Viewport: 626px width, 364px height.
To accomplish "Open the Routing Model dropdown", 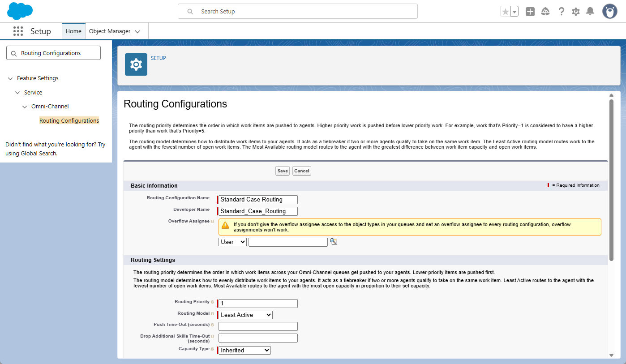I will point(245,315).
